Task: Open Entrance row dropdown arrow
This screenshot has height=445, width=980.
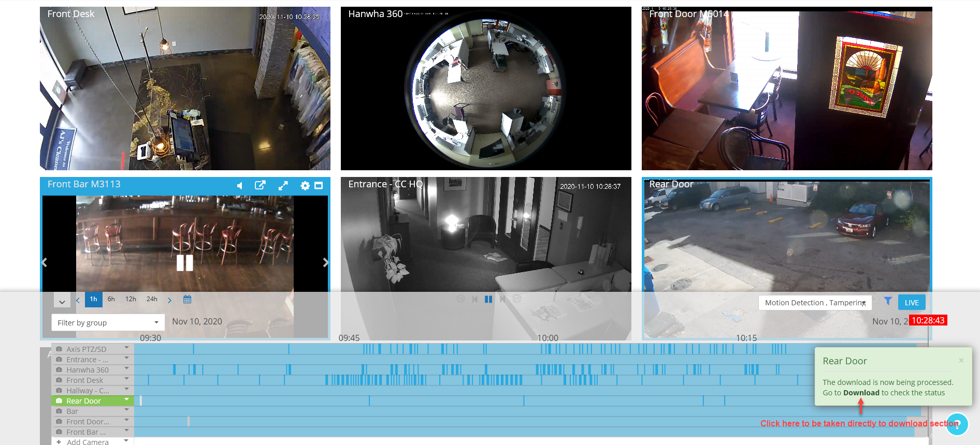Action: [x=126, y=358]
